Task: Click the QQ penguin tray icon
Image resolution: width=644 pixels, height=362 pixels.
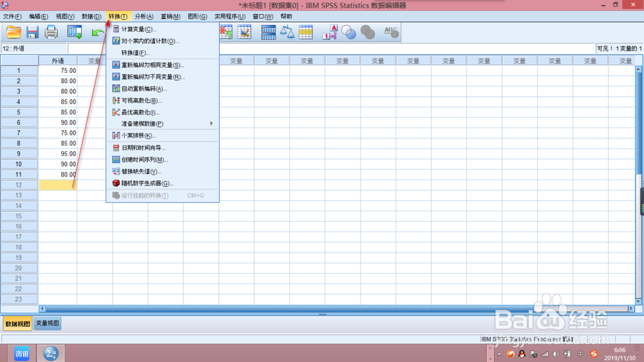Action: pos(522,354)
